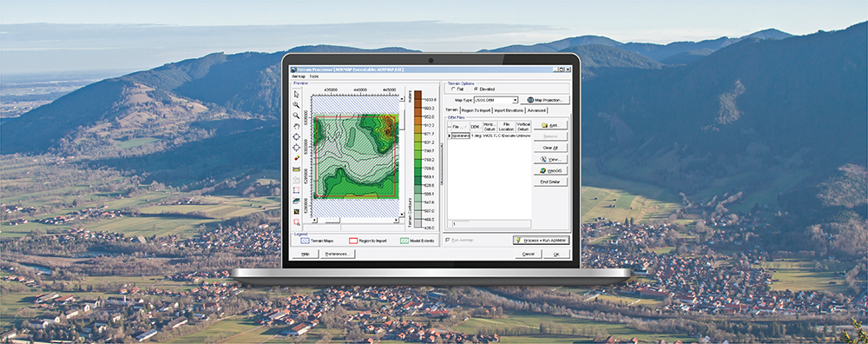The height and width of the screenshot is (344, 868).
Task: Toggle the Run Aermap checkbox
Action: pyautogui.click(x=448, y=240)
